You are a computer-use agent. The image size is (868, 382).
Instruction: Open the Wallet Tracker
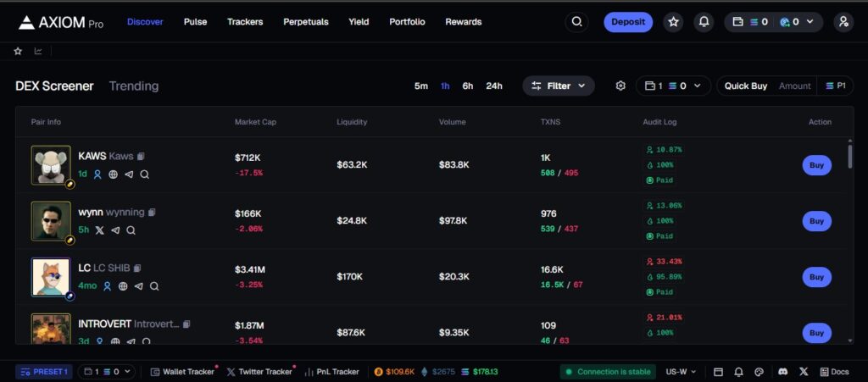182,372
